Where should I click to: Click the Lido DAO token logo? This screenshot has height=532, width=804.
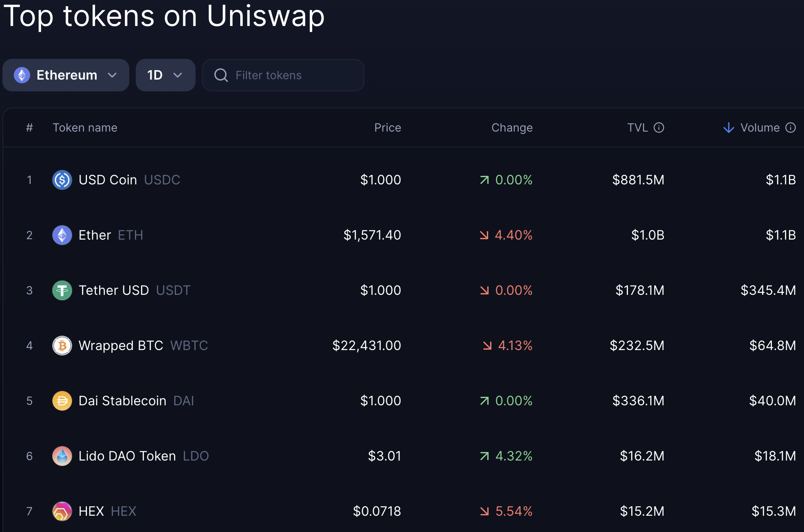(x=62, y=456)
